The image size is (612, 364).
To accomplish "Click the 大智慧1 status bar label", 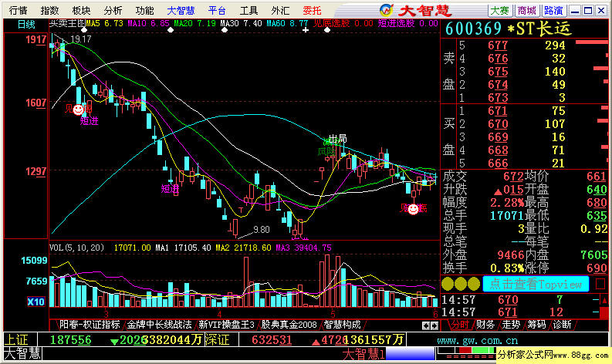I will click(363, 354).
